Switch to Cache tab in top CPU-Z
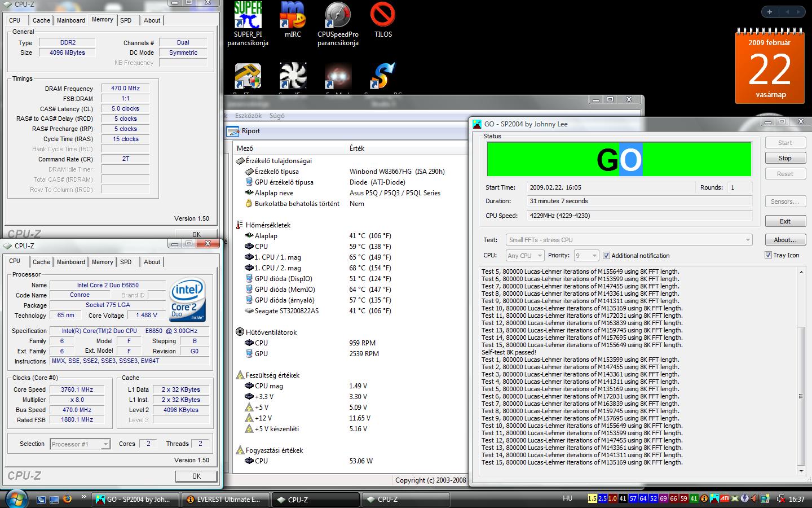Viewport: 812px width, 508px height. coord(41,20)
